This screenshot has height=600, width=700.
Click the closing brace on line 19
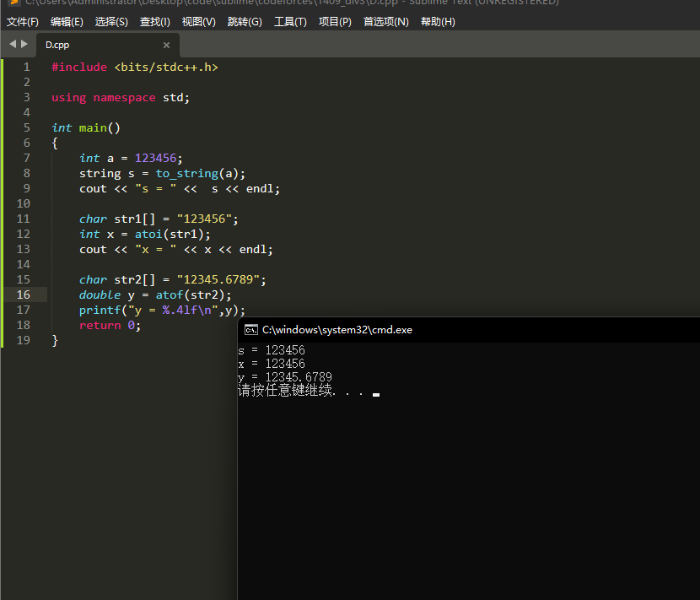click(55, 340)
